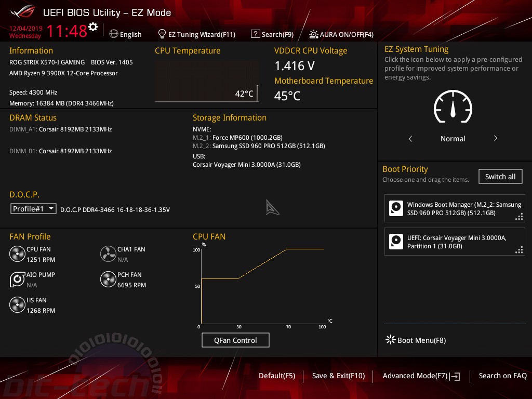Select Windows Boot Manager boot entry
Screen dimensions: 532x399
coord(455,208)
